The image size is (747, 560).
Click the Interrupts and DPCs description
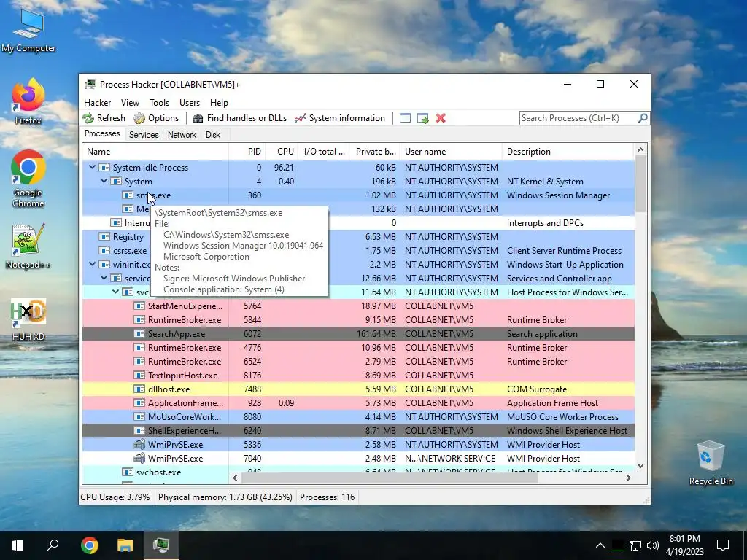[545, 223]
